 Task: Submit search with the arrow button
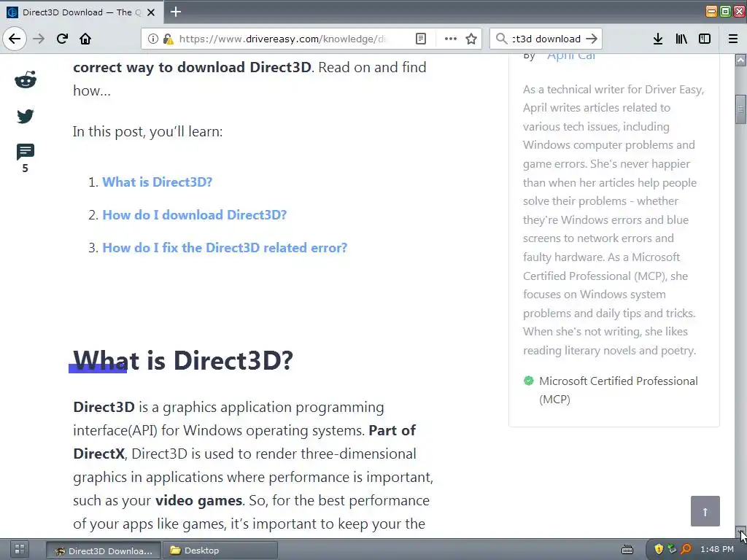[591, 39]
